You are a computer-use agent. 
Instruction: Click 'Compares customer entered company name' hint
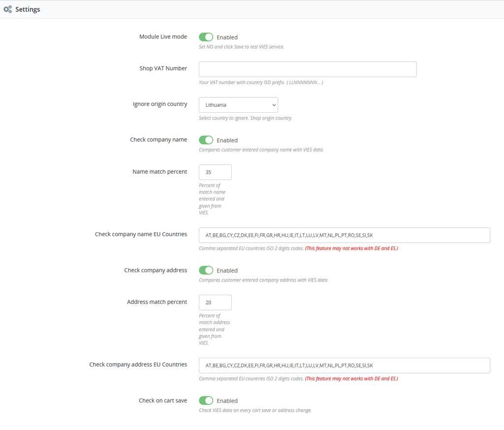tap(261, 150)
